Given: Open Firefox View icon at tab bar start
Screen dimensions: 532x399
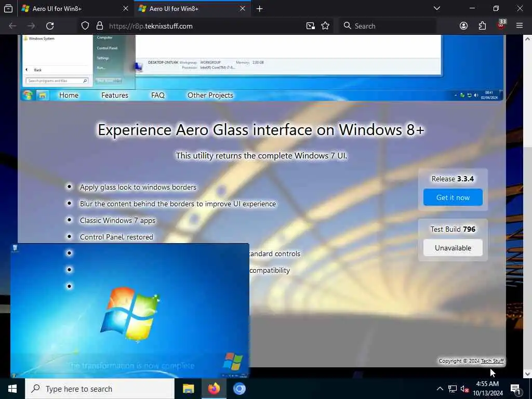Looking at the screenshot, I should click(8, 8).
